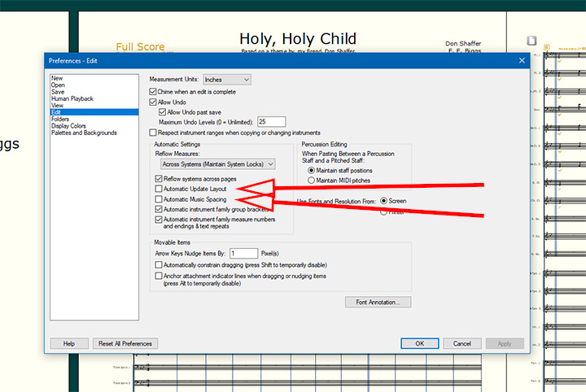This screenshot has height=392, width=586.
Task: Open the Measurement Units dropdown
Action: 226,80
